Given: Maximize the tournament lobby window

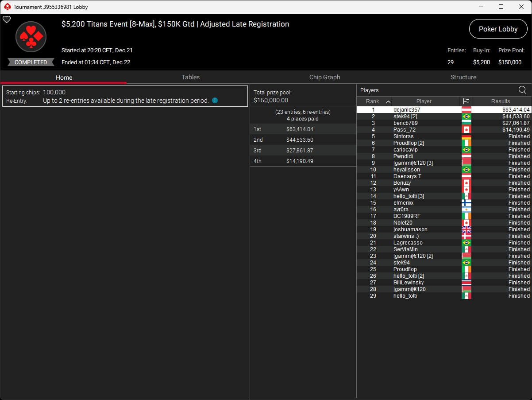Looking at the screenshot, I should tap(501, 7).
